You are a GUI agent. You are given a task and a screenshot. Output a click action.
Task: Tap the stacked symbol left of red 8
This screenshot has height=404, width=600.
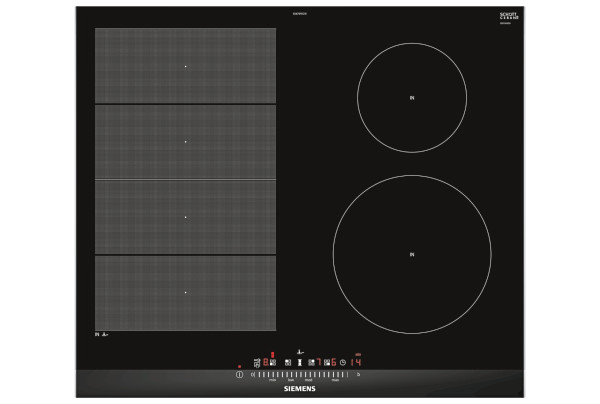click(x=257, y=363)
